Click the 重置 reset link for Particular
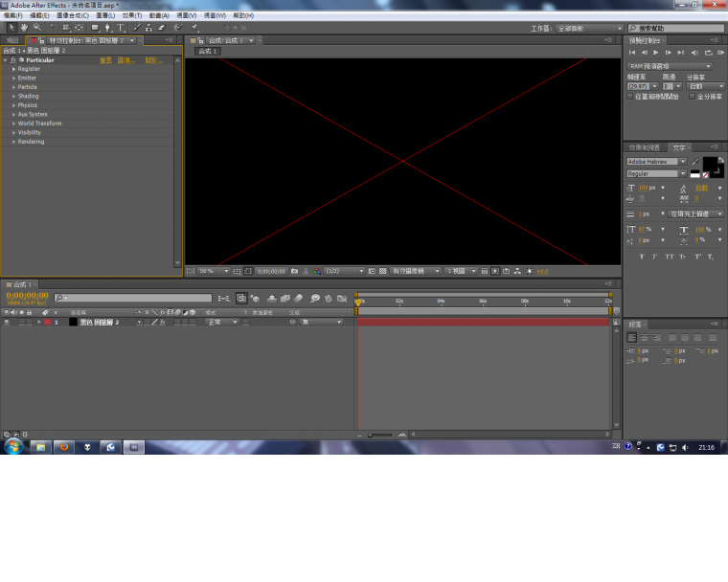 (105, 60)
